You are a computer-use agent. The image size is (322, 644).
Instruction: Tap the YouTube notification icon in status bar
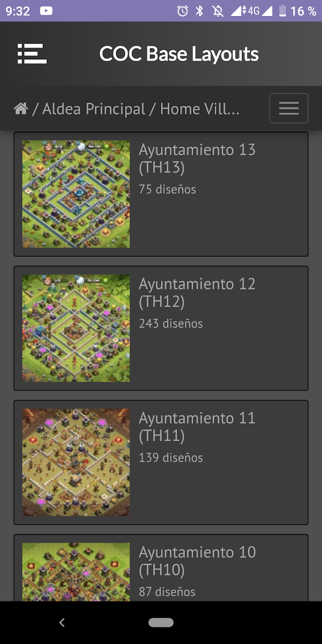[46, 11]
